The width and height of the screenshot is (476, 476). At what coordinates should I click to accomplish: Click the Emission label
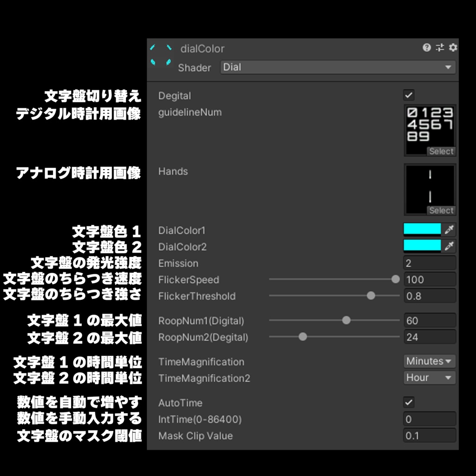pos(178,263)
